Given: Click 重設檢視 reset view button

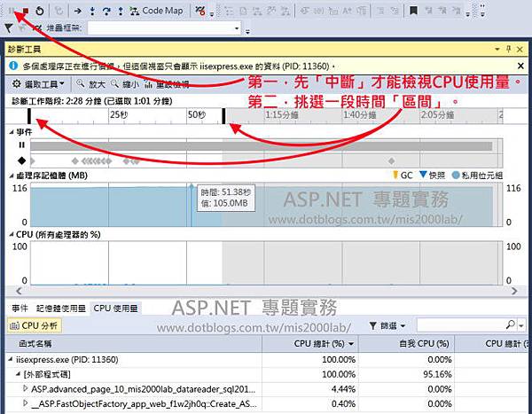Looking at the screenshot, I should [167, 84].
